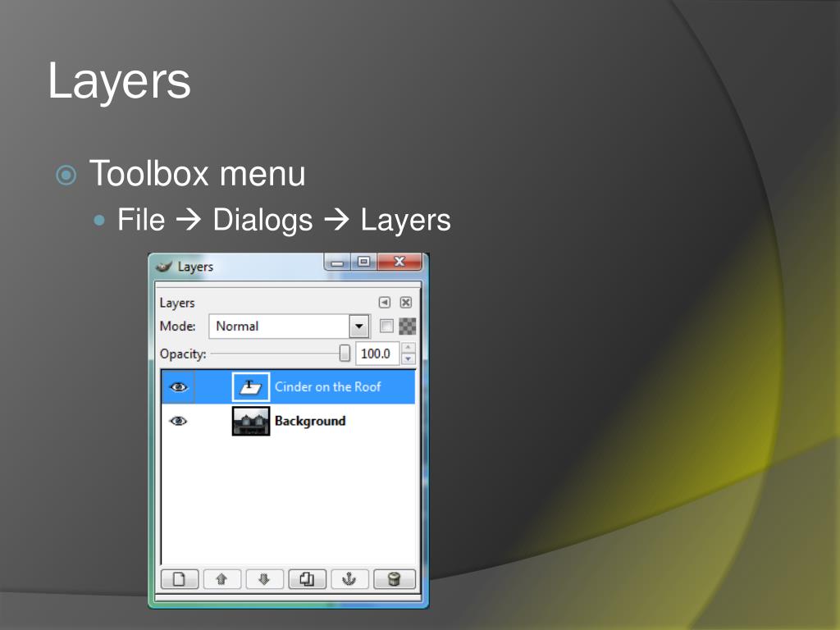
Task: Maximize the Layers window
Action: click(364, 262)
